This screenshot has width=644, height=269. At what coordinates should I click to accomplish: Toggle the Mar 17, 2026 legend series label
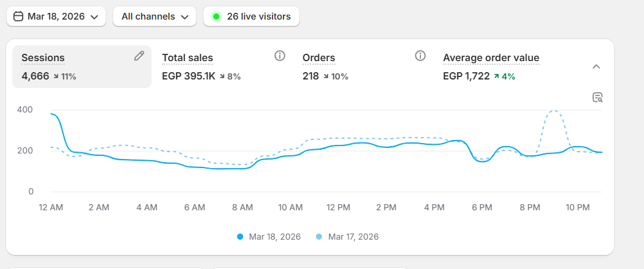pyautogui.click(x=353, y=237)
